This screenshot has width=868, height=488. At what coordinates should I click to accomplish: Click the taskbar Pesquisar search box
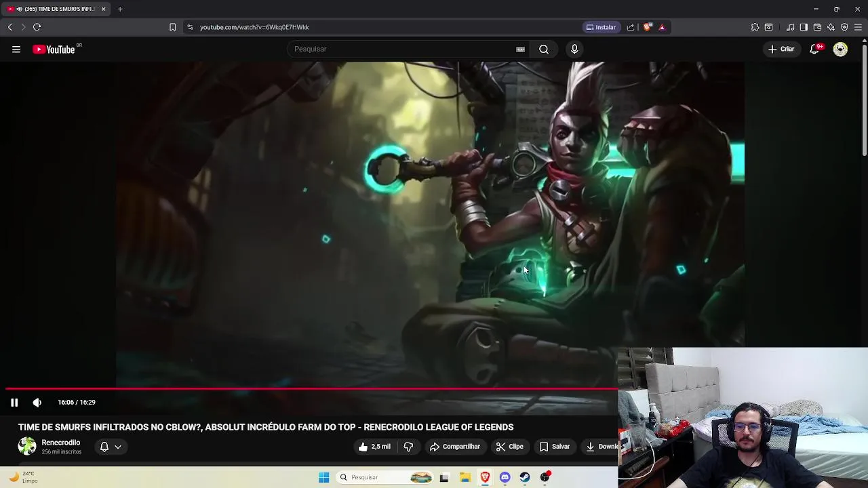(x=385, y=477)
